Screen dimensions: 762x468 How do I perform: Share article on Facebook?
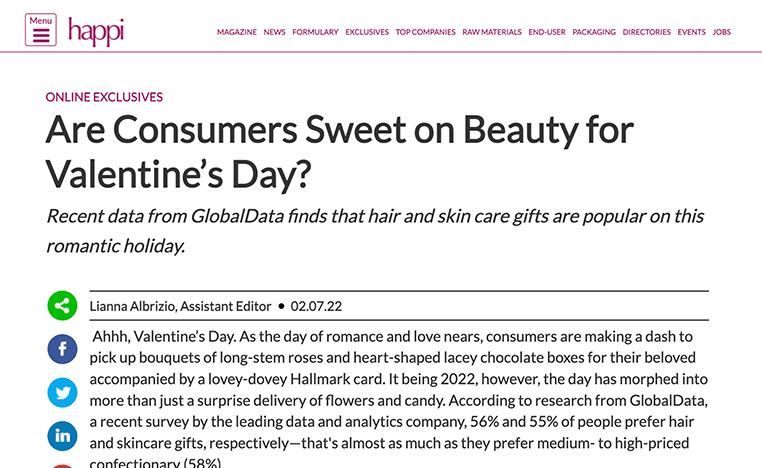tap(62, 349)
